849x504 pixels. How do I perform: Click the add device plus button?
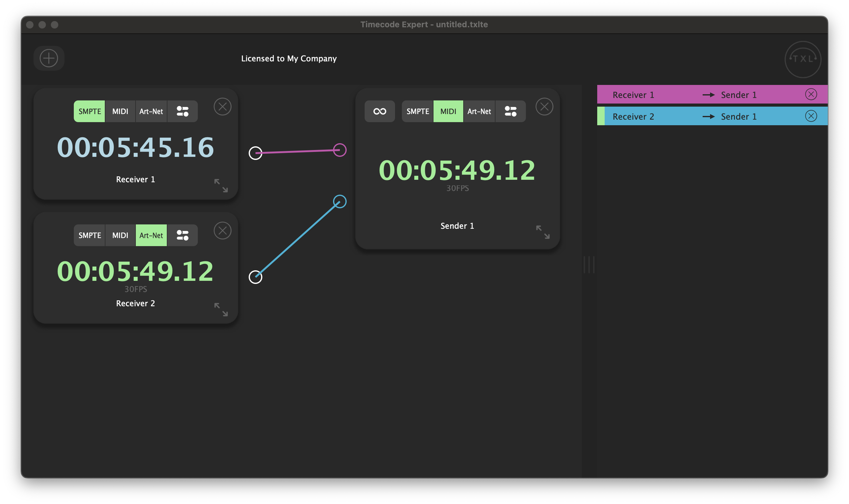[49, 58]
